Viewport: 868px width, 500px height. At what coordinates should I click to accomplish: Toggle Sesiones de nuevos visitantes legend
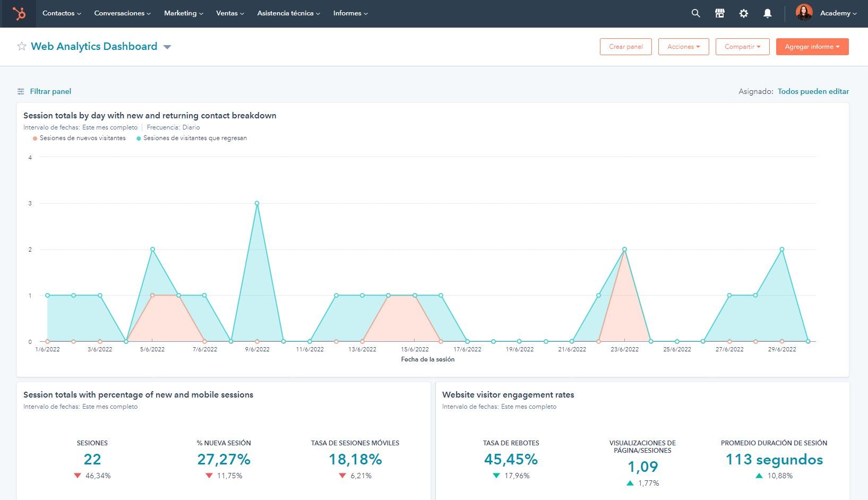pos(79,138)
